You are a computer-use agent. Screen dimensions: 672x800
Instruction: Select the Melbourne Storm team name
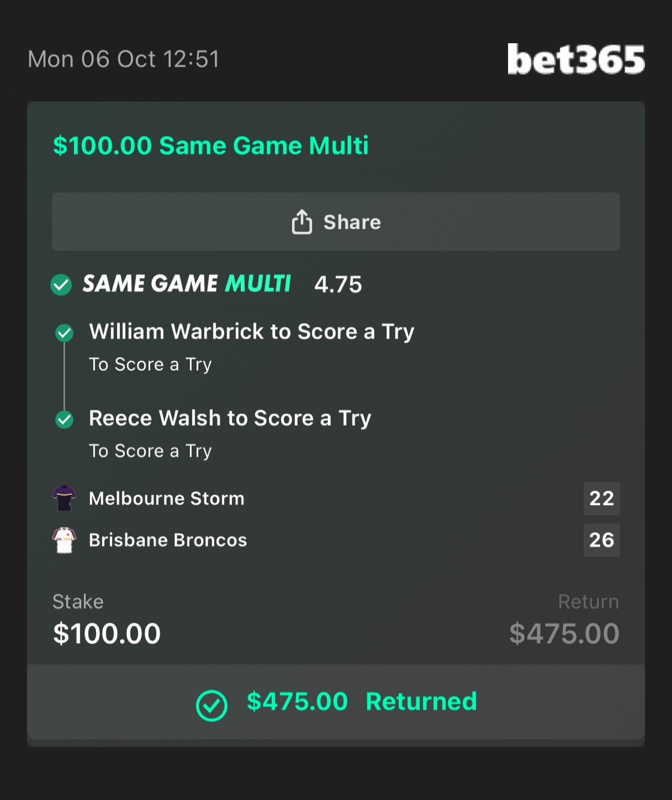pos(166,498)
